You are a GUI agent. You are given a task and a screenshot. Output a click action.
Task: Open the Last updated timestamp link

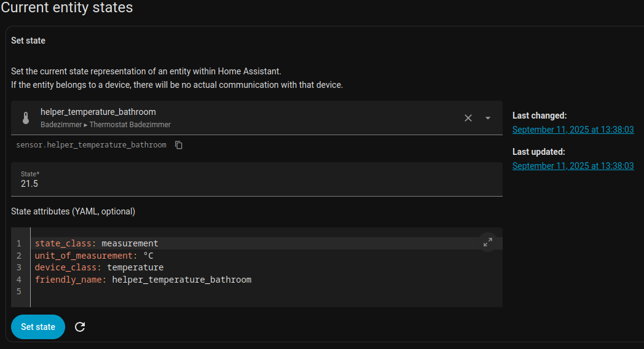[x=573, y=166]
